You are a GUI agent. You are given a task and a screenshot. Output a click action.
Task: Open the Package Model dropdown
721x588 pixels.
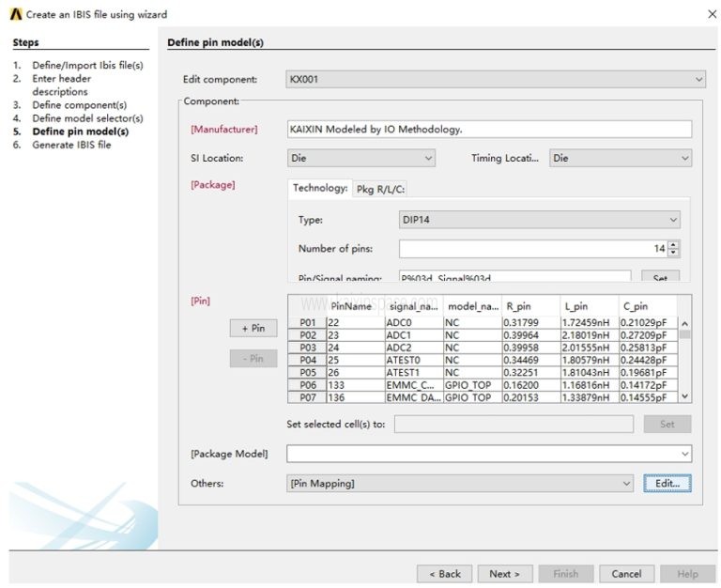coord(489,454)
